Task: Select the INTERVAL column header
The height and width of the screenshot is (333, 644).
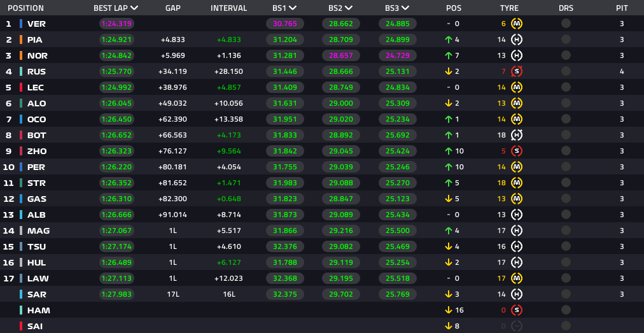Action: point(228,8)
